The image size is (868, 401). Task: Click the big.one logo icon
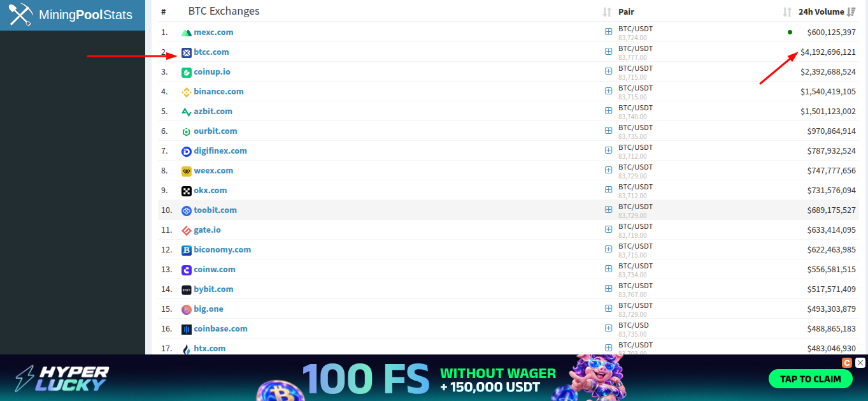(x=187, y=309)
